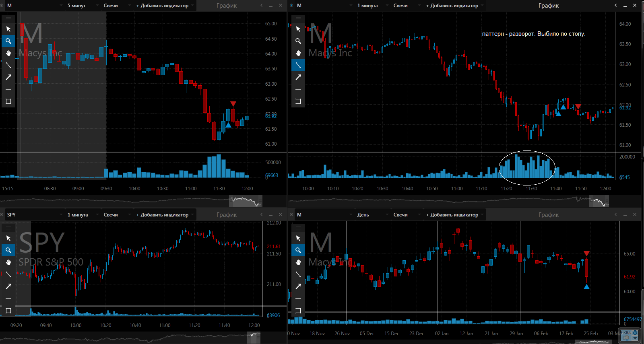Click the График title of the 1 минута M chart
The image size is (644, 344).
point(549,6)
